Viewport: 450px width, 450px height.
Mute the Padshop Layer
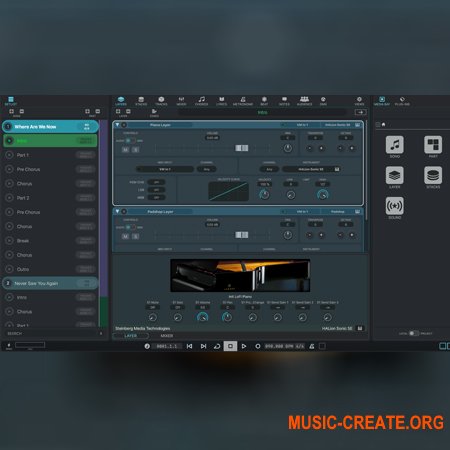point(125,236)
